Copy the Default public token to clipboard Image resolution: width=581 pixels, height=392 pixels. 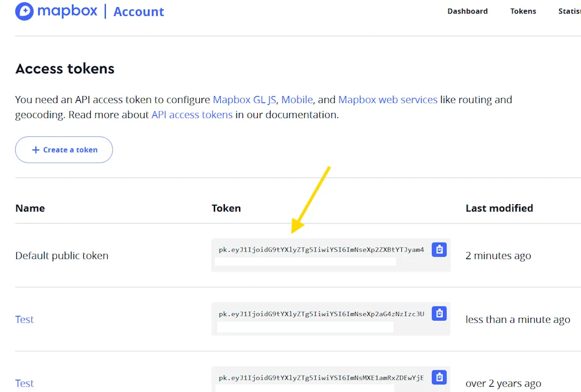coord(439,249)
